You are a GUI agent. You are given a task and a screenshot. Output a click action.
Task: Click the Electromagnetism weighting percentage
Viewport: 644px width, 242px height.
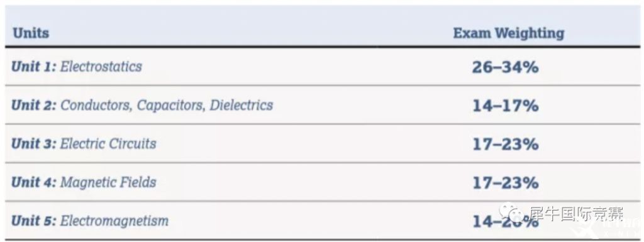505,222
